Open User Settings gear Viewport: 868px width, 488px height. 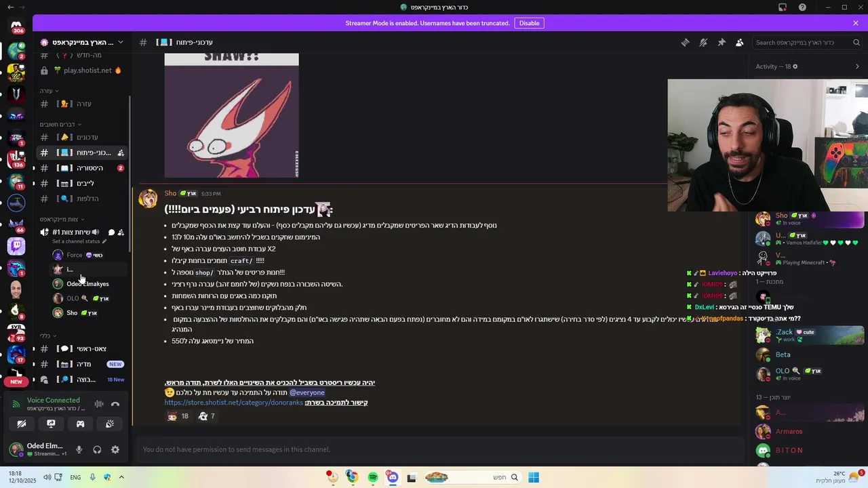115,449
